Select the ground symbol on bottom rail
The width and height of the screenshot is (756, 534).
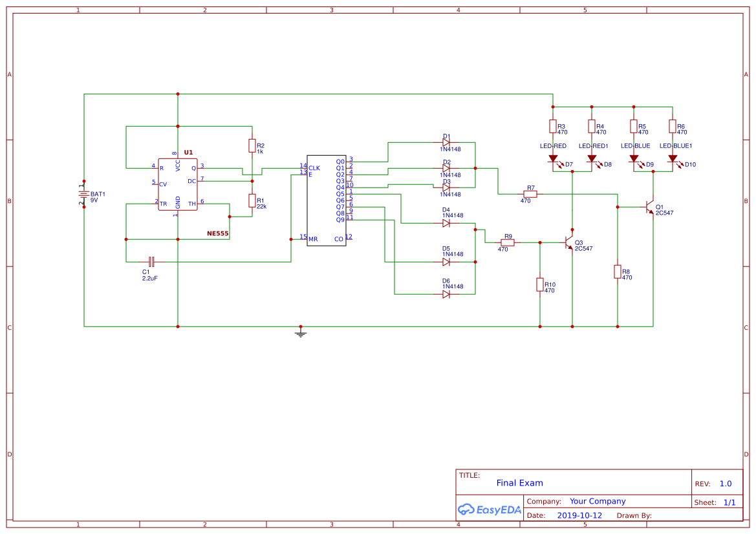pyautogui.click(x=300, y=333)
